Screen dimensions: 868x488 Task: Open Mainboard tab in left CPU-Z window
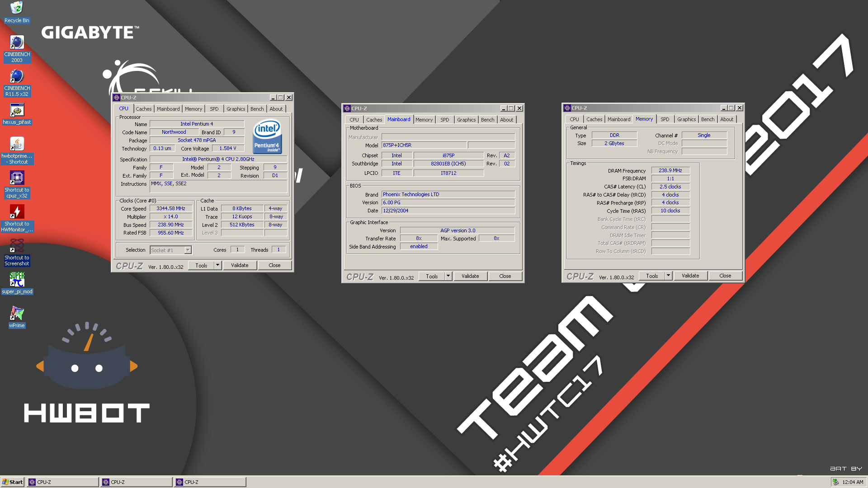[x=168, y=109]
